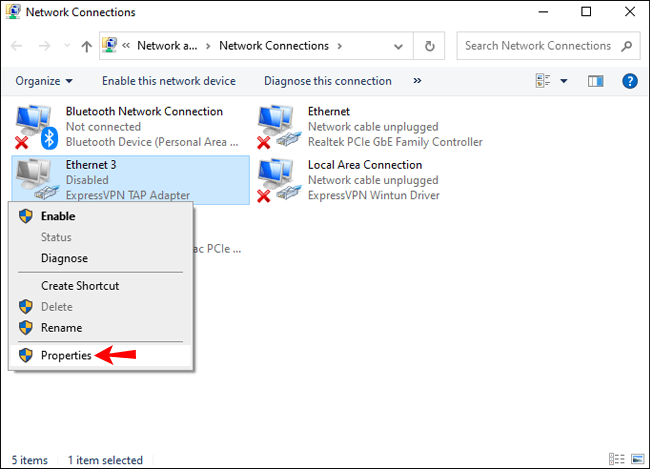Click the partially hidden ac PCIe adapter text
Viewport: 650px width, 469px height.
click(217, 249)
